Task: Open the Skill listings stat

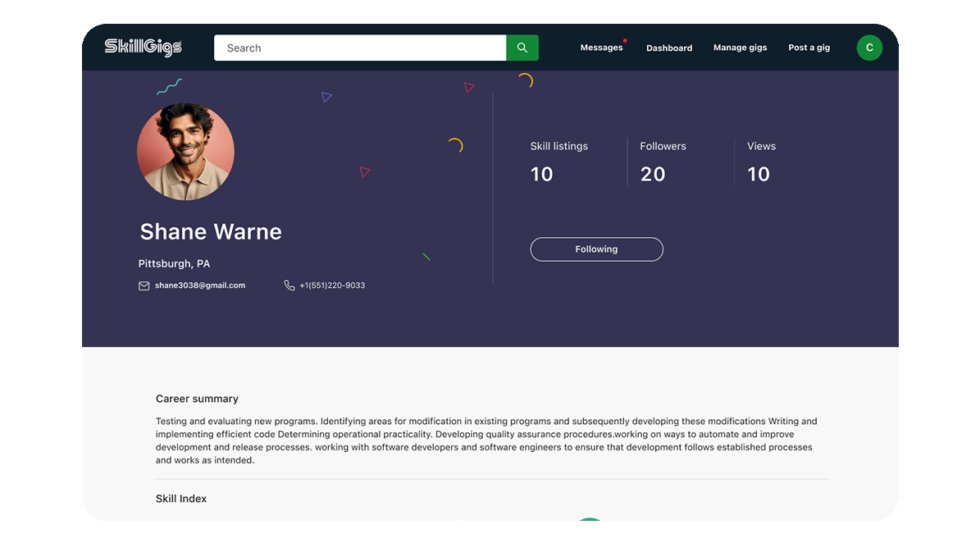Action: (558, 162)
